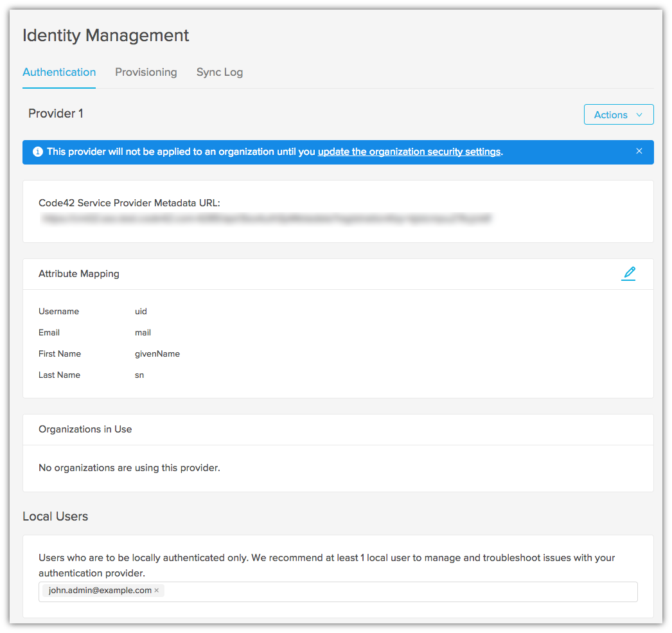Image resolution: width=672 pixels, height=633 pixels.
Task: Remove john.admin@example.com from Local Users
Action: point(156,590)
